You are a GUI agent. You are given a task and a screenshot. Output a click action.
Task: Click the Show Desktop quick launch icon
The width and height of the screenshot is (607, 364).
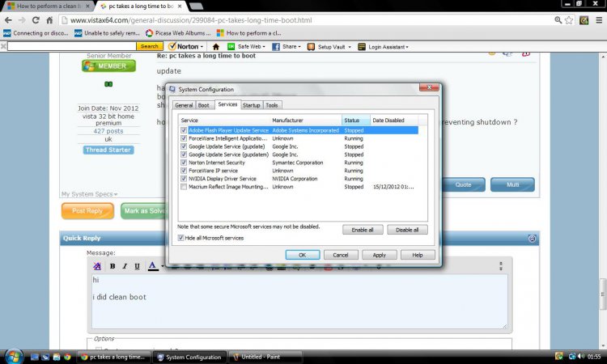35,357
